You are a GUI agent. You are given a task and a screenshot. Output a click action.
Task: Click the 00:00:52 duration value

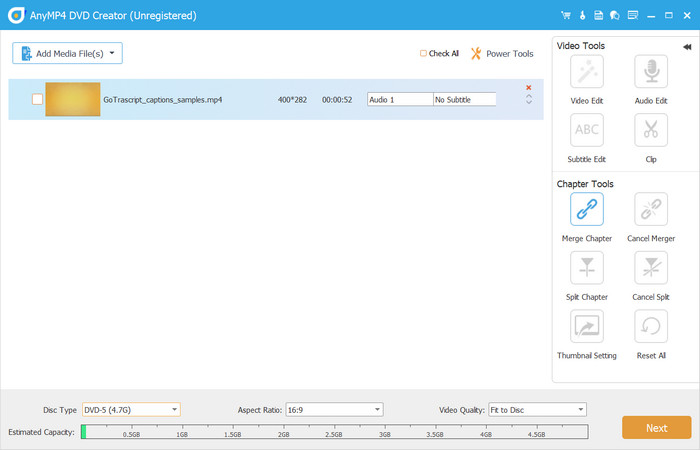pos(337,100)
